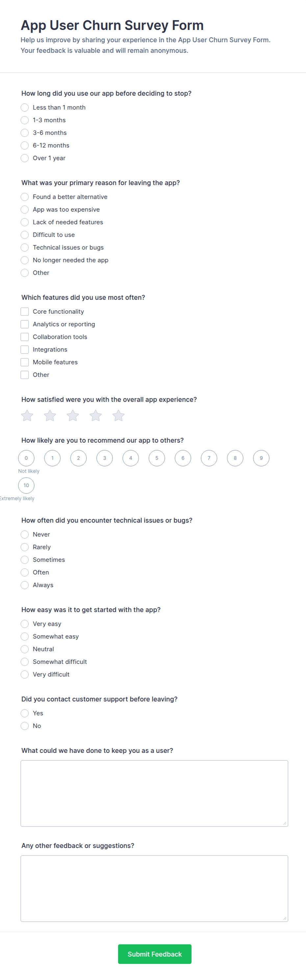Select the third satisfaction star
Viewport: 306px width, 980px height.
[x=73, y=415]
